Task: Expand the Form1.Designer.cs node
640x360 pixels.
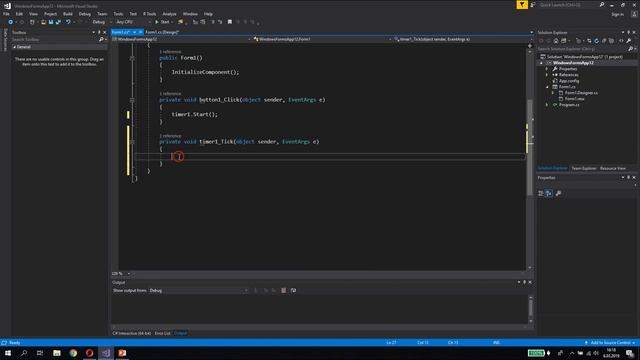Action: click(x=553, y=93)
